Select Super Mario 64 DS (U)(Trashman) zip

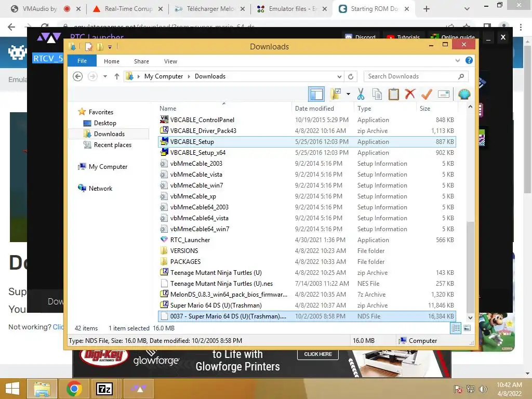(x=307, y=305)
